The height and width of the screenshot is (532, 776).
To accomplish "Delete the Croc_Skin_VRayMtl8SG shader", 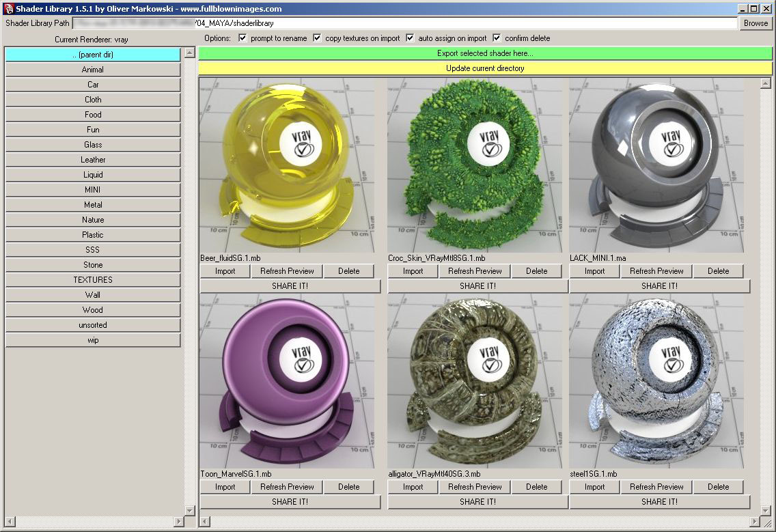I will coord(537,271).
